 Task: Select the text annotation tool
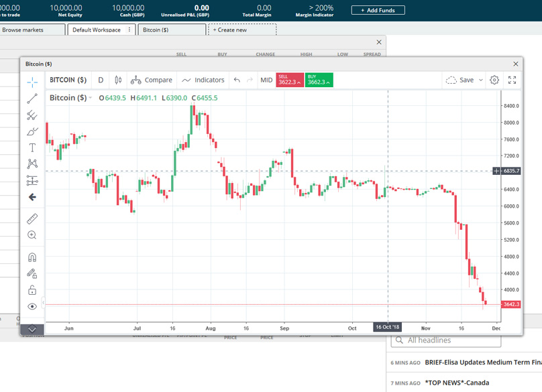click(x=32, y=147)
